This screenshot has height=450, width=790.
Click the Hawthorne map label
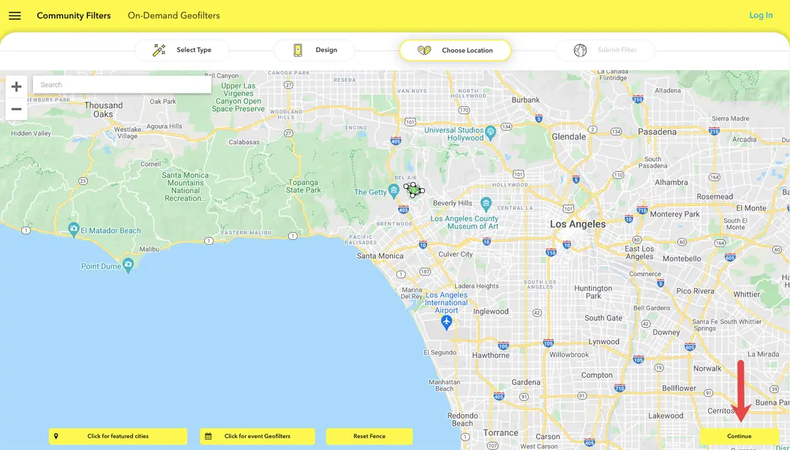[491, 355]
